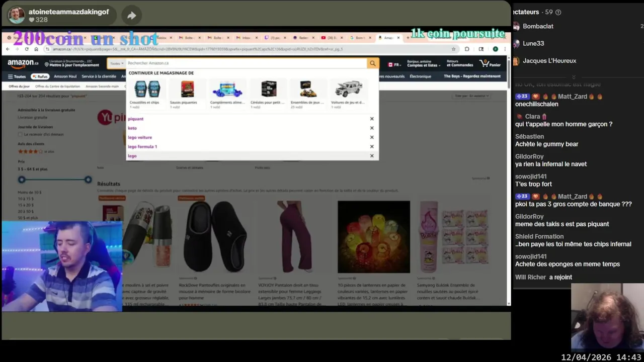The width and height of the screenshot is (644, 362).
Task: Choose the 'keto' search history suggestion
Action: pos(132,128)
